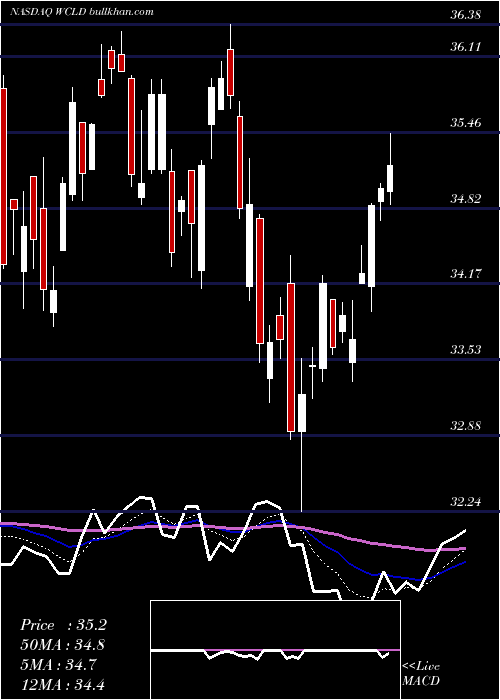Click the 36.38 price level label
The image size is (500, 700).
pyautogui.click(x=466, y=15)
